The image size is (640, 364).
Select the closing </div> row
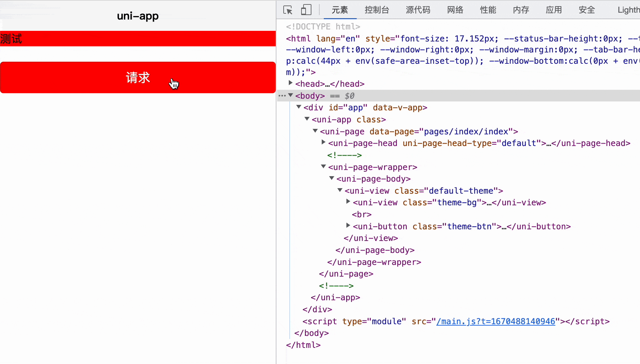point(317,310)
